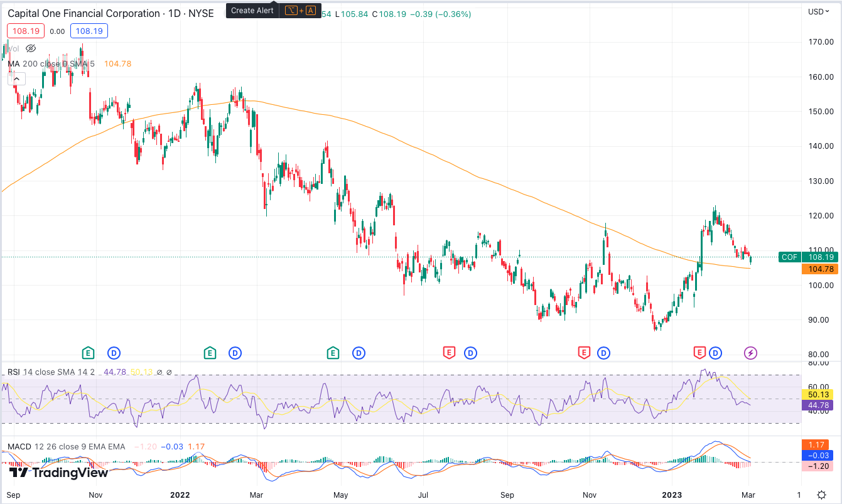This screenshot has width=842, height=504.
Task: Click the red earnings marker in January 2023
Action: 699,353
